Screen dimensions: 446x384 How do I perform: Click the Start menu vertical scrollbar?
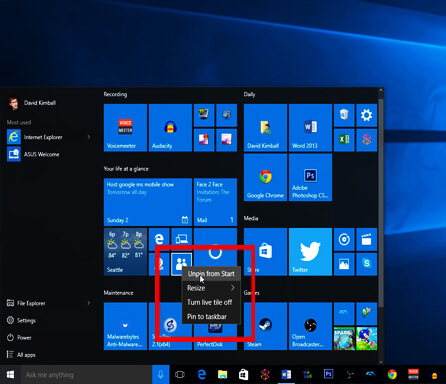[381, 203]
